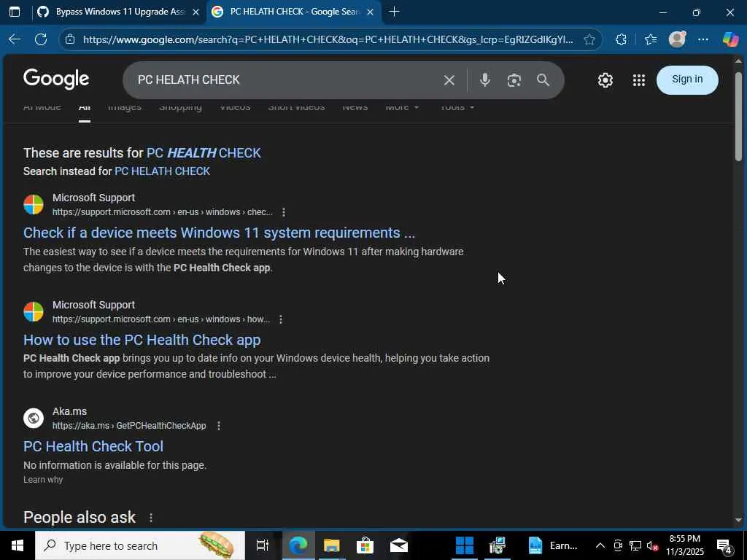
Task: Open options for first Microsoft Support result
Action: pyautogui.click(x=284, y=212)
